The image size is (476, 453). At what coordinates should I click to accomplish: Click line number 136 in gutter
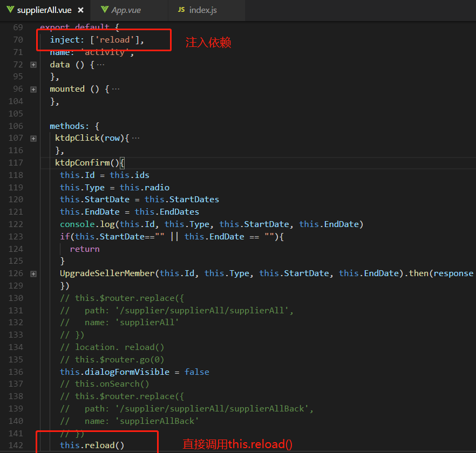[x=16, y=372]
